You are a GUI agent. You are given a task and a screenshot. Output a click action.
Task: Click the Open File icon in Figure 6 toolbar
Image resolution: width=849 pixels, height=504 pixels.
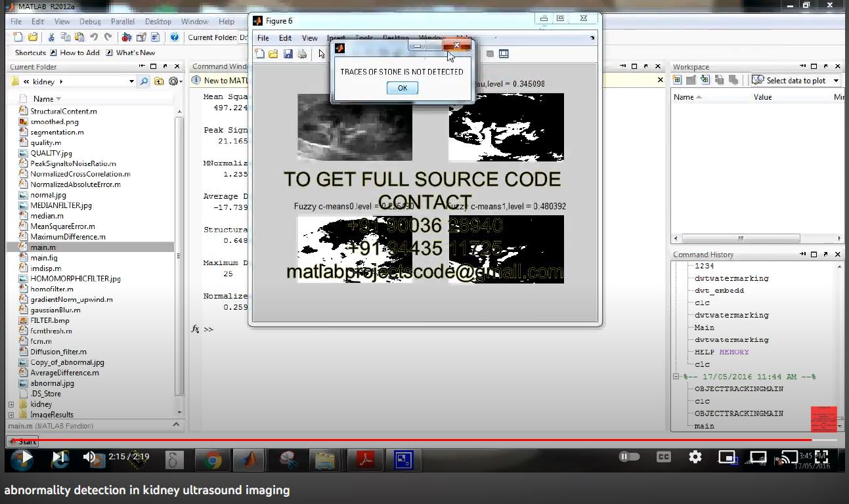(274, 54)
